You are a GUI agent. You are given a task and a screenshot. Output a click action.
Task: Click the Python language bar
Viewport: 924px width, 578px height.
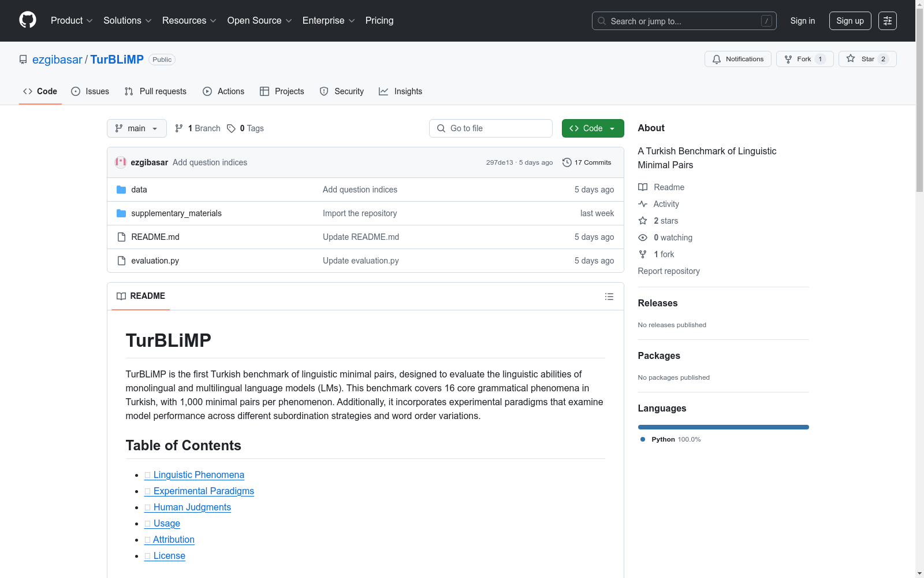click(x=724, y=427)
